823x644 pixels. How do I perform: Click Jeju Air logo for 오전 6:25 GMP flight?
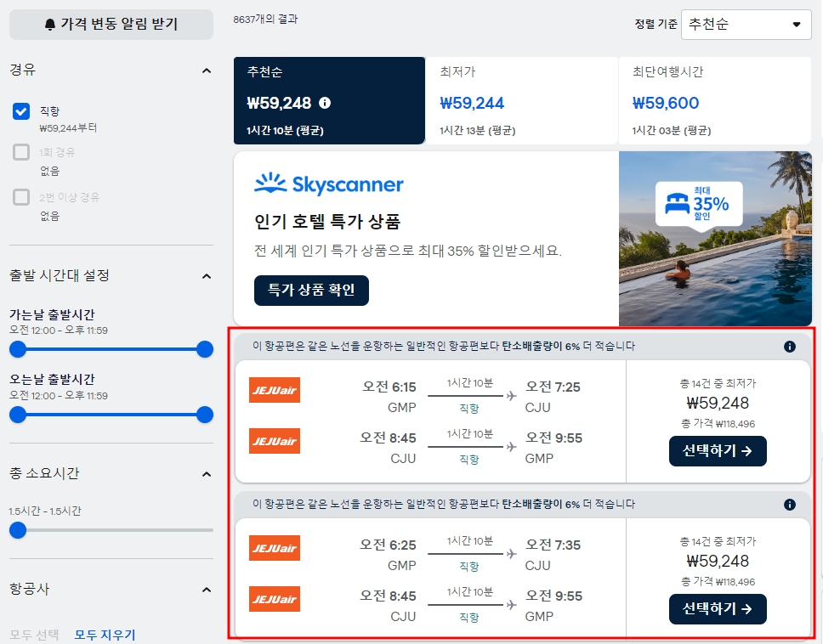[x=275, y=548]
